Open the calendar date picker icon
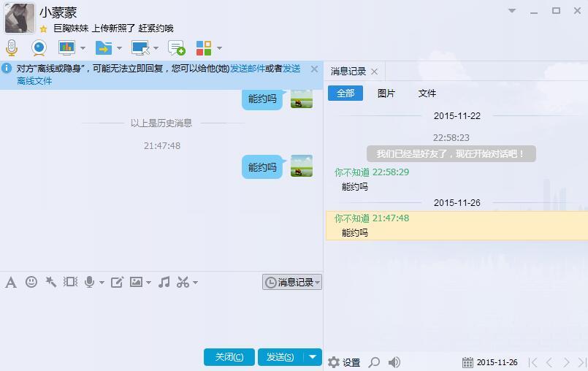 pyautogui.click(x=467, y=362)
